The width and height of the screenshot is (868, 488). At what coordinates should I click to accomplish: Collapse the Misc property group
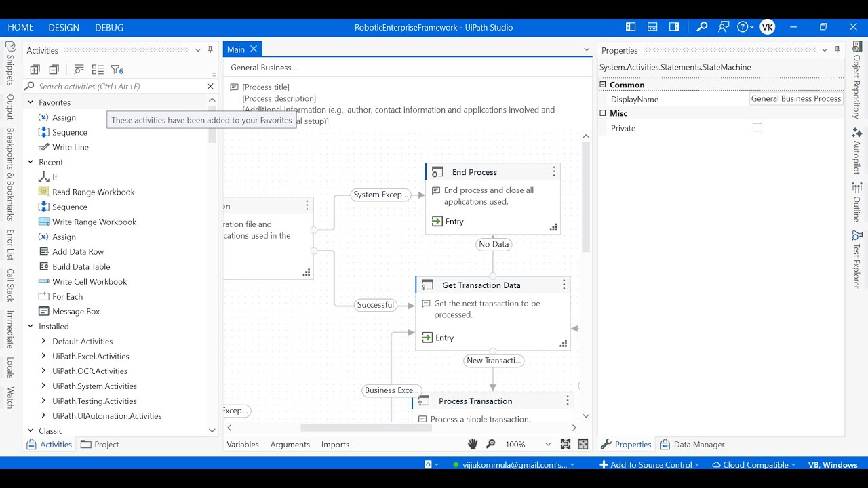click(x=602, y=113)
